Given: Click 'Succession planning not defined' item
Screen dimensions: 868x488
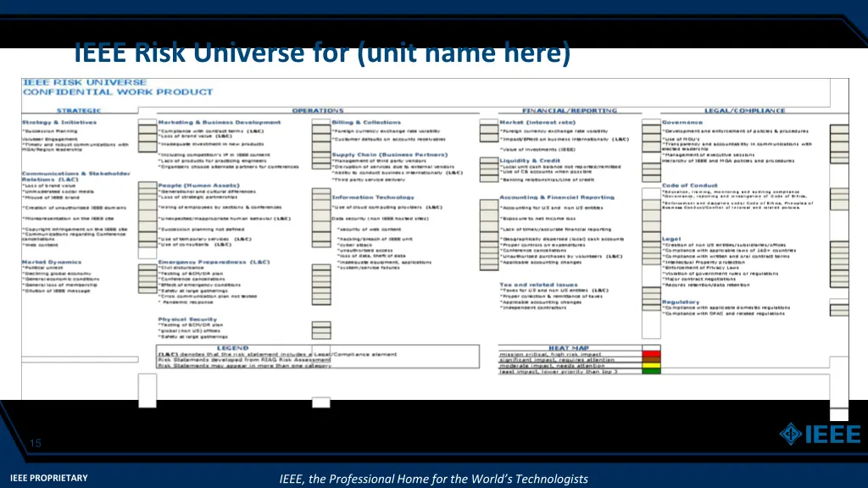Looking at the screenshot, I should point(202,229).
